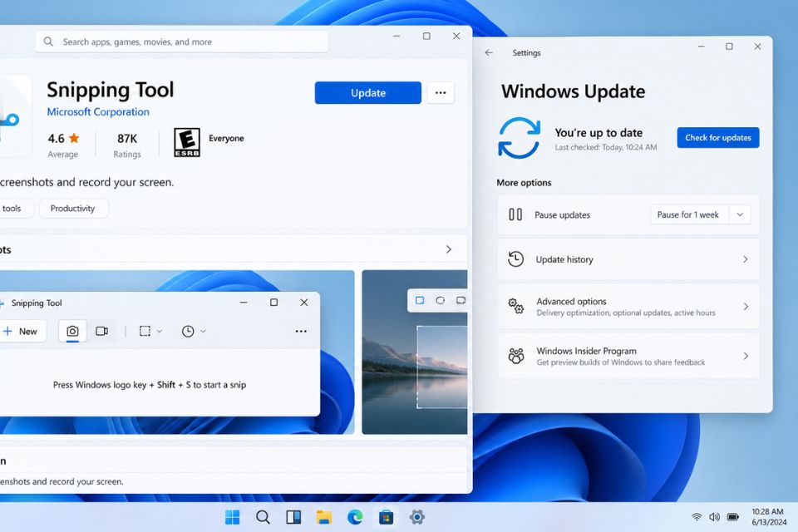
Task: Click the Last checked: Today, 10:24 AM text
Action: click(x=606, y=147)
